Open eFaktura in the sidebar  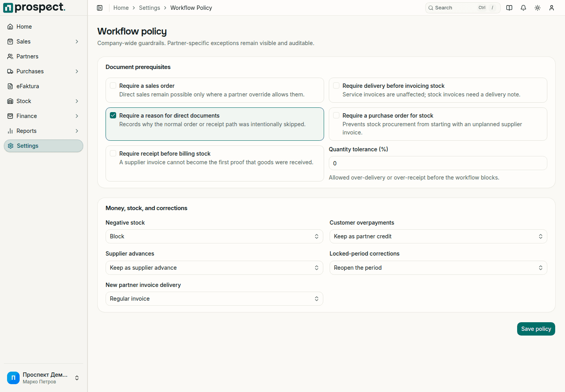coord(44,86)
